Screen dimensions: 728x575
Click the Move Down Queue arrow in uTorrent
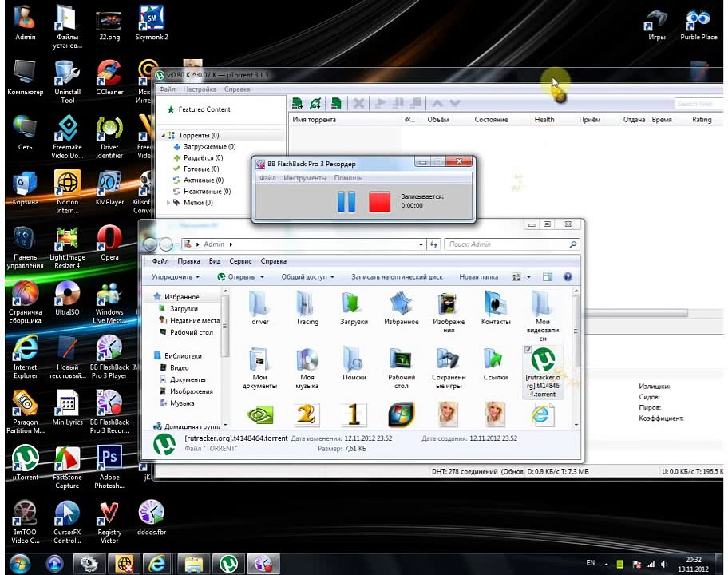click(455, 103)
